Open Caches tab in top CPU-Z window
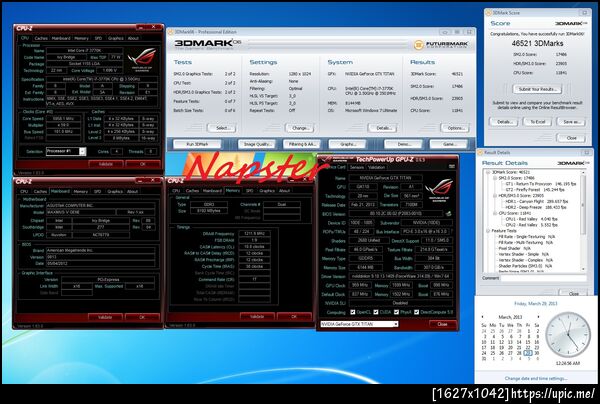This screenshot has width=600, height=404. coord(41,38)
